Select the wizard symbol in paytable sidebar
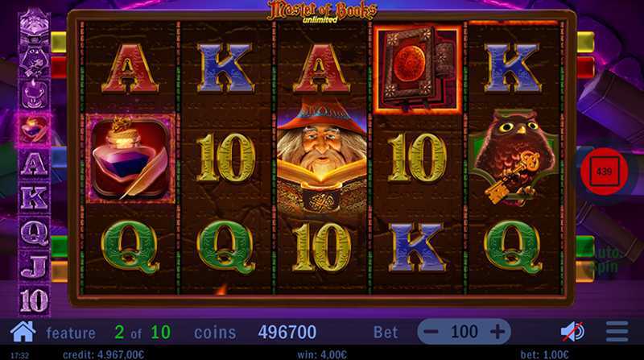644x360 pixels. (35, 24)
